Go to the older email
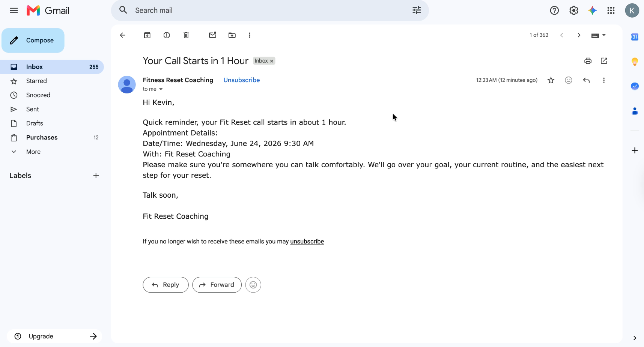 click(x=579, y=35)
